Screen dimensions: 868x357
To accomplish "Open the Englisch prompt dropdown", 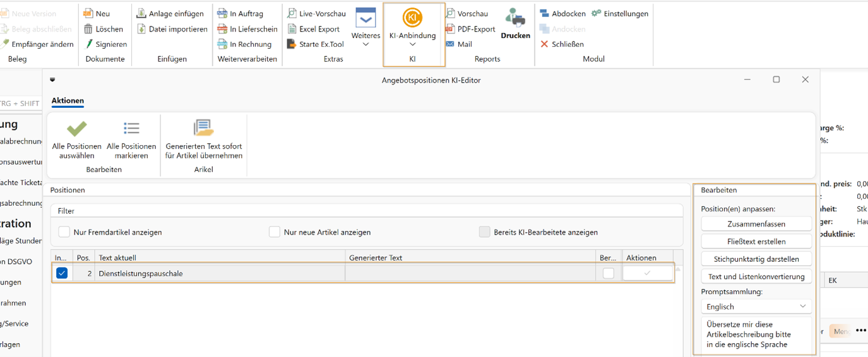I will pos(756,307).
